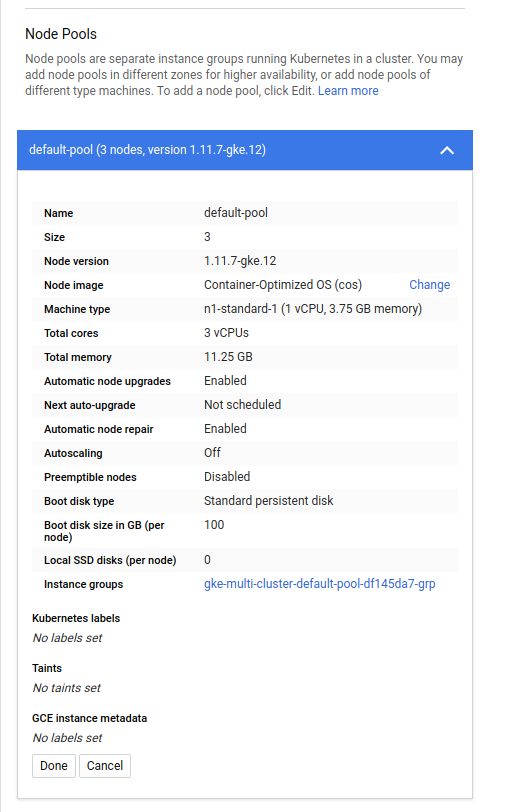Viewport: 532px width, 812px height.
Task: Change the node image
Action: [429, 285]
